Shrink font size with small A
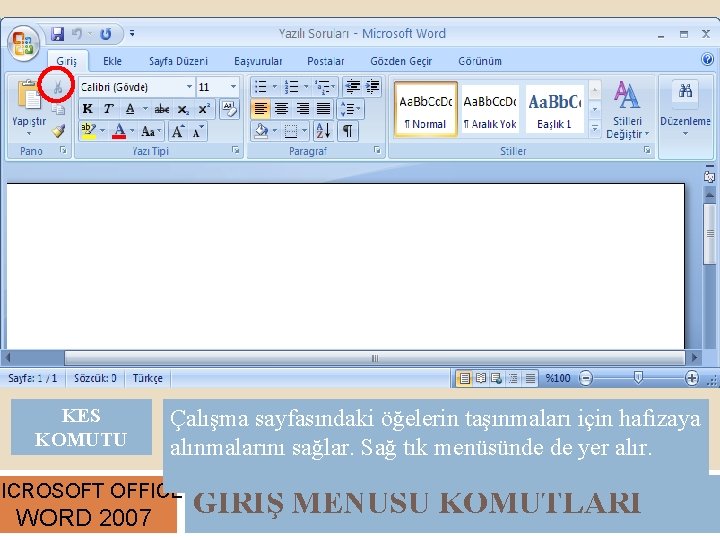The image size is (720, 540). point(198,132)
